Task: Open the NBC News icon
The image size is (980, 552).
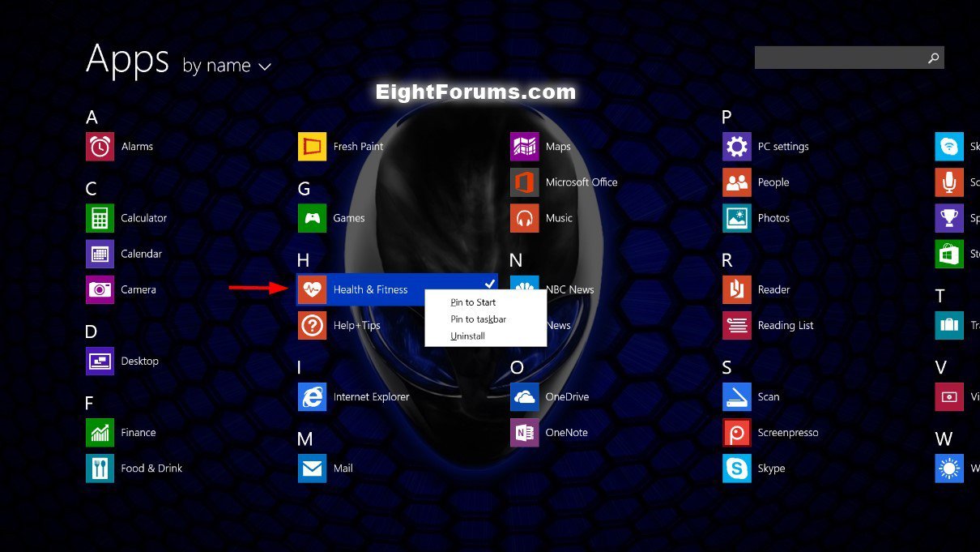Action: point(524,282)
